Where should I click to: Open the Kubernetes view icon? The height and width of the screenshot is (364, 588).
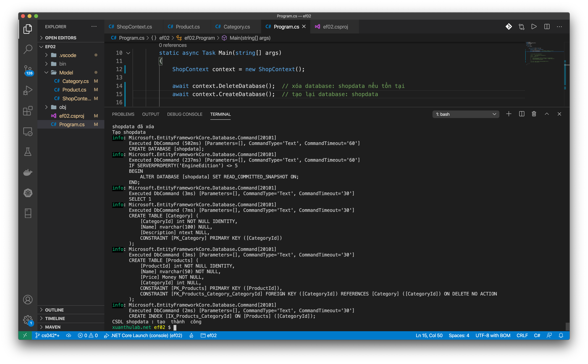pos(28,193)
